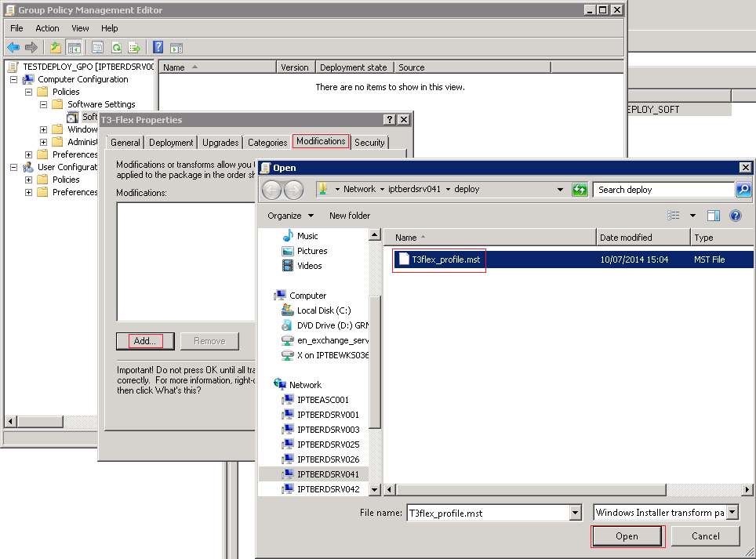This screenshot has width=756, height=559.
Task: Collapse the Software Settings tree node
Action: point(43,104)
